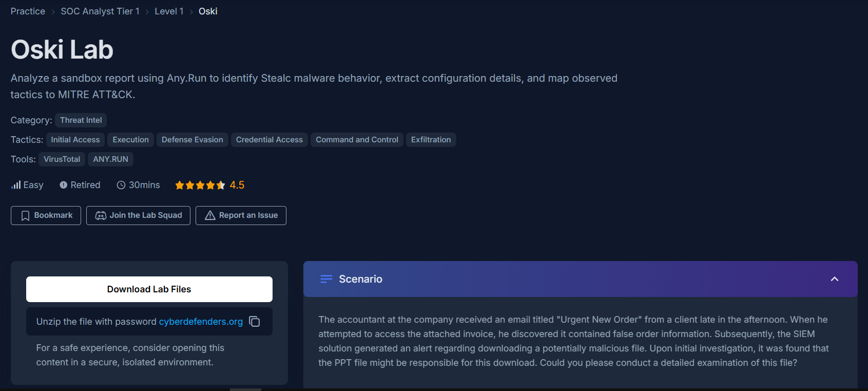Click the Threat Intel category tag
Image resolution: width=868 pixels, height=391 pixels.
click(81, 120)
